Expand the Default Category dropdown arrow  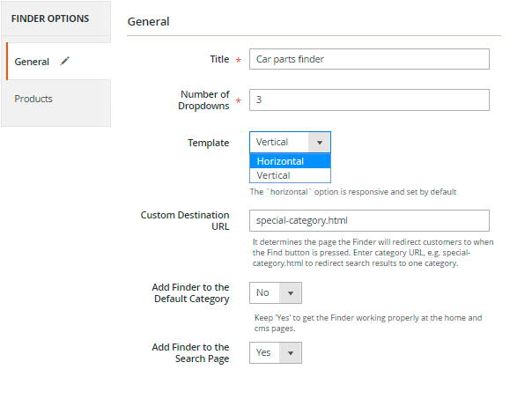pos(291,292)
